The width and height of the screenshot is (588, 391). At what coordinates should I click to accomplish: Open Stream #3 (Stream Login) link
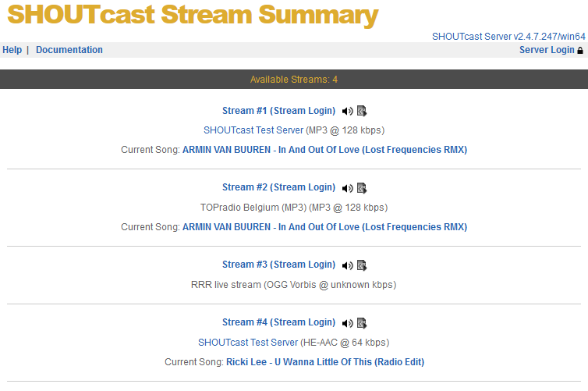pos(278,265)
